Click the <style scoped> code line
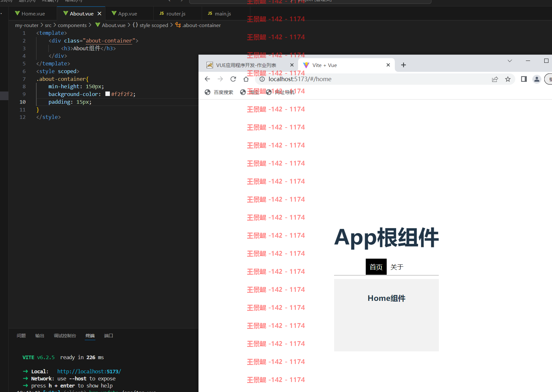Viewport: 552px width, 392px height. [58, 71]
